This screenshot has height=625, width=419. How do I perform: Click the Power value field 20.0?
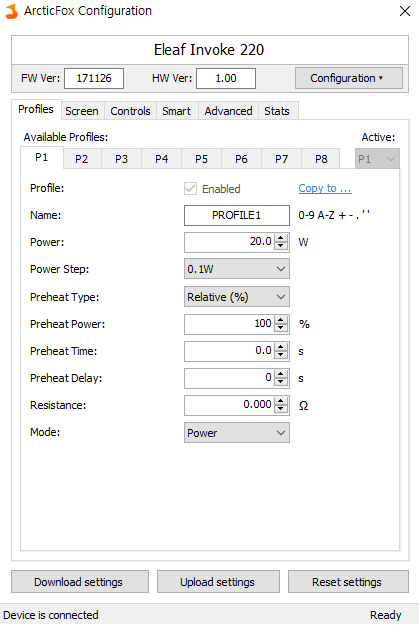click(x=229, y=242)
